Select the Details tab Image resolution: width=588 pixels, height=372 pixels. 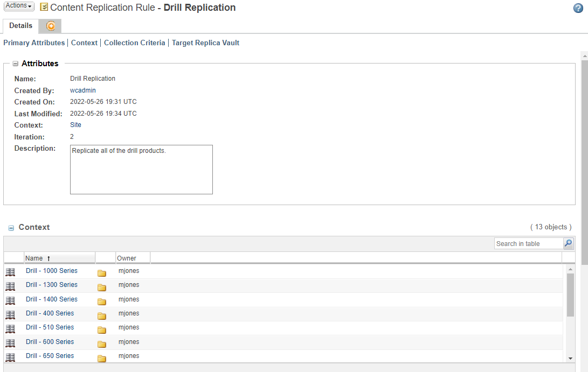pos(20,25)
